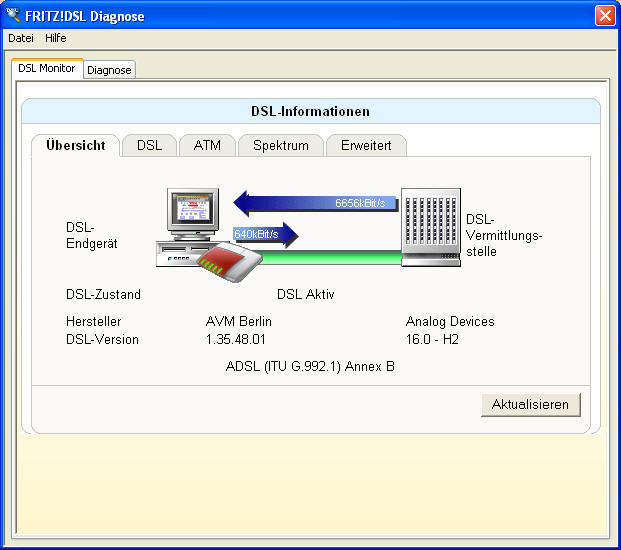Viewport: 621px width, 550px height.
Task: Open the ATM tab
Action: [207, 145]
